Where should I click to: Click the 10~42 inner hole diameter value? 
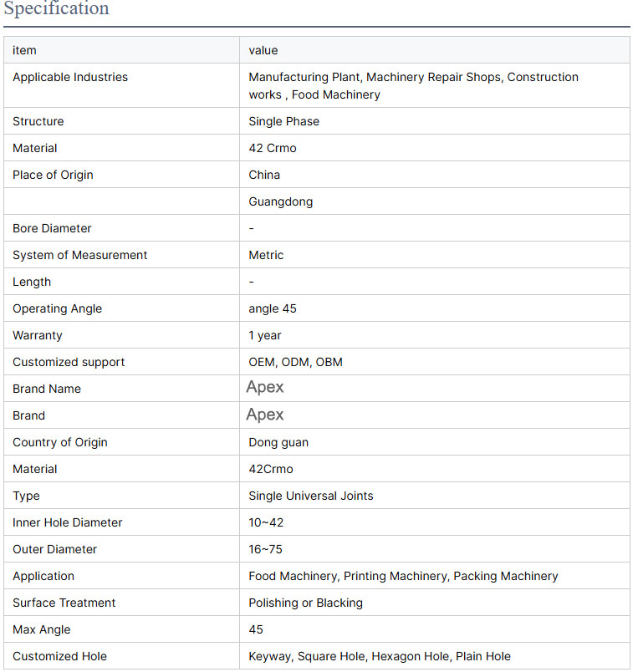point(267,522)
